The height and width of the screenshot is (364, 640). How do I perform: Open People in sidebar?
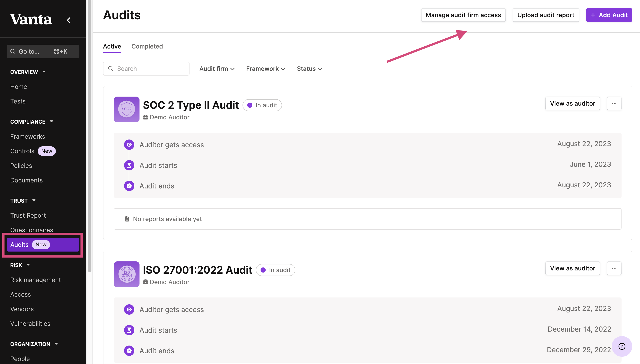click(20, 359)
